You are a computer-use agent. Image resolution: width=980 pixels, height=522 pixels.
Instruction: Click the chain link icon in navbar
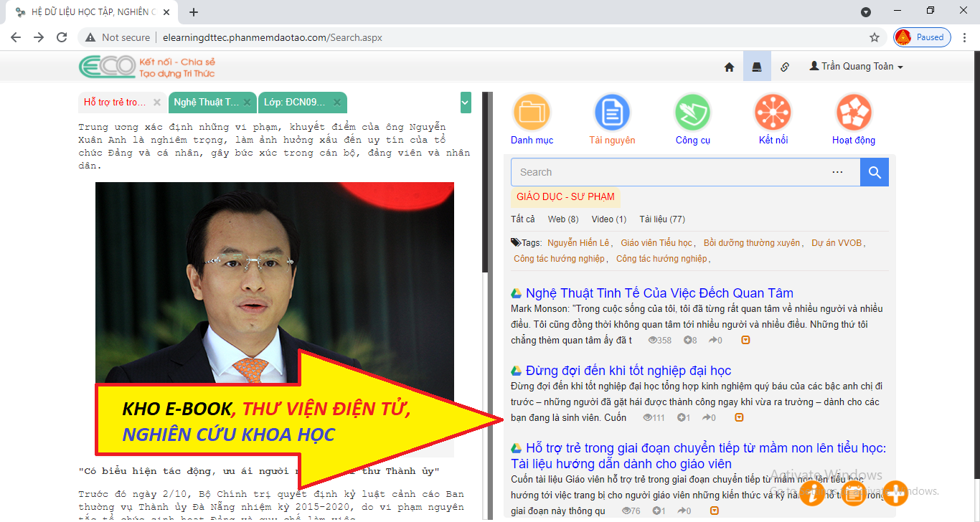coord(785,67)
